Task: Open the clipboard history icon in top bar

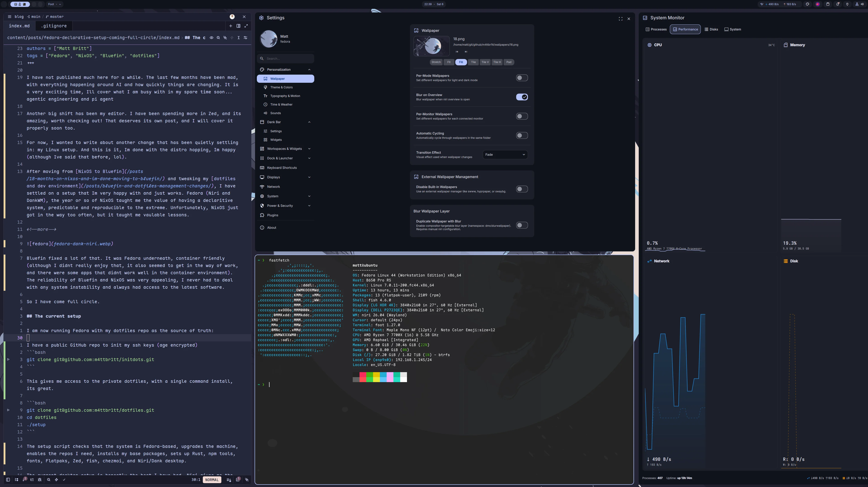Action: coord(828,4)
